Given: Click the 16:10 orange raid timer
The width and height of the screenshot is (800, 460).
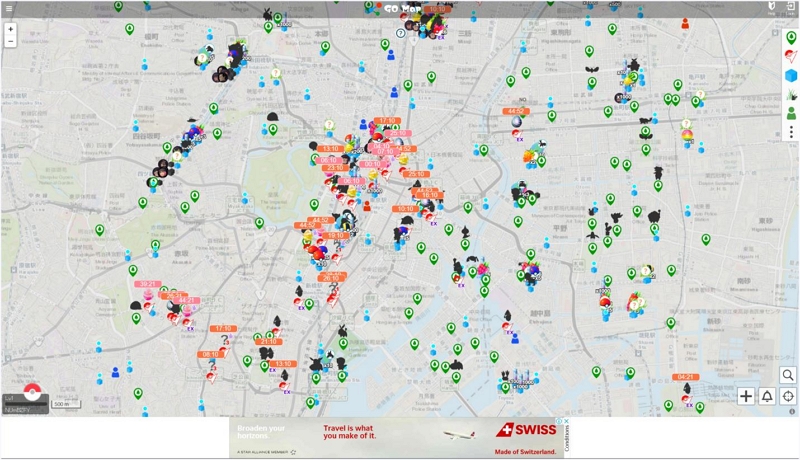Looking at the screenshot, I should [x=430, y=195].
